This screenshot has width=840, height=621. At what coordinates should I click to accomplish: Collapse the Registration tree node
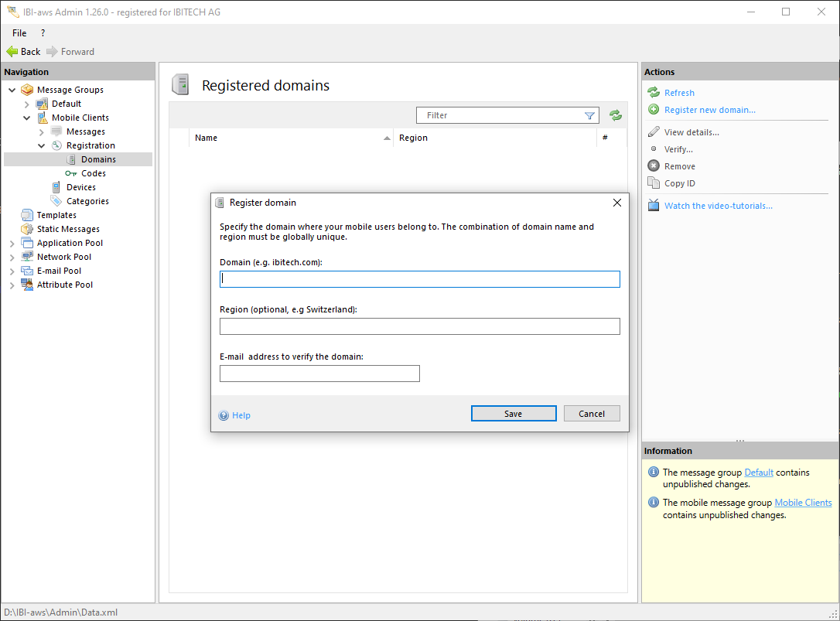point(42,145)
